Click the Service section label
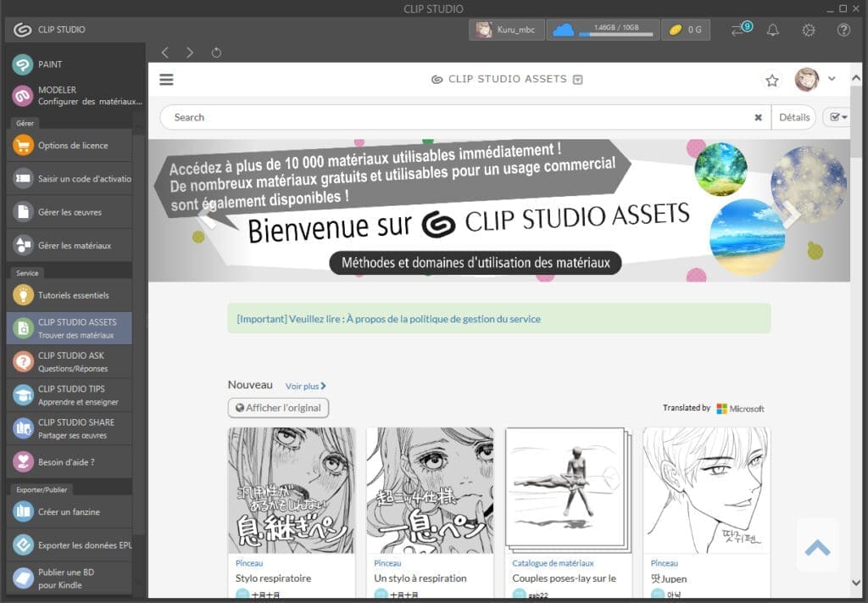868x603 pixels. [27, 273]
